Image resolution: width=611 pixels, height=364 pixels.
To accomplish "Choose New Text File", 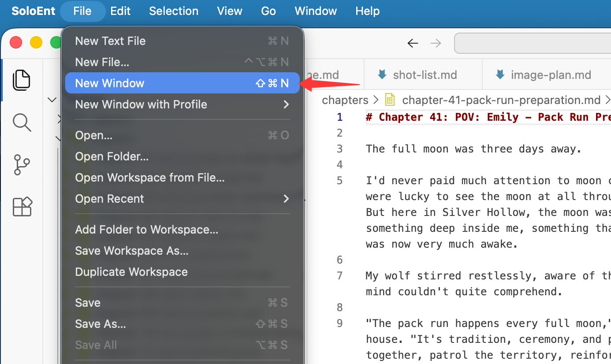I will [x=183, y=41].
